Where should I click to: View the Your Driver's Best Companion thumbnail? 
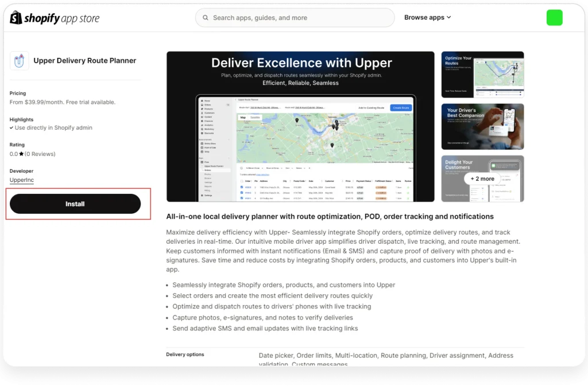click(x=482, y=127)
